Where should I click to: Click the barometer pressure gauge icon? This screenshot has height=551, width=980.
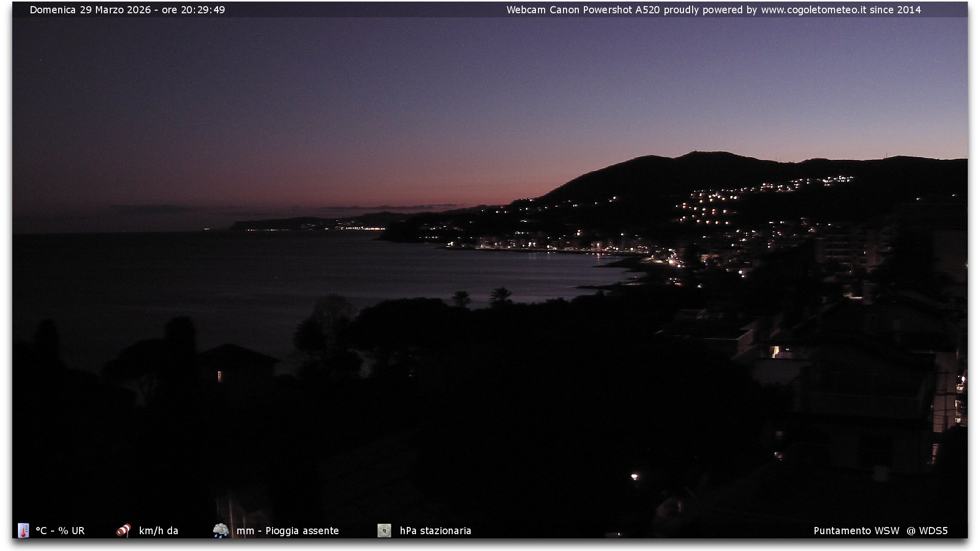click(x=384, y=531)
